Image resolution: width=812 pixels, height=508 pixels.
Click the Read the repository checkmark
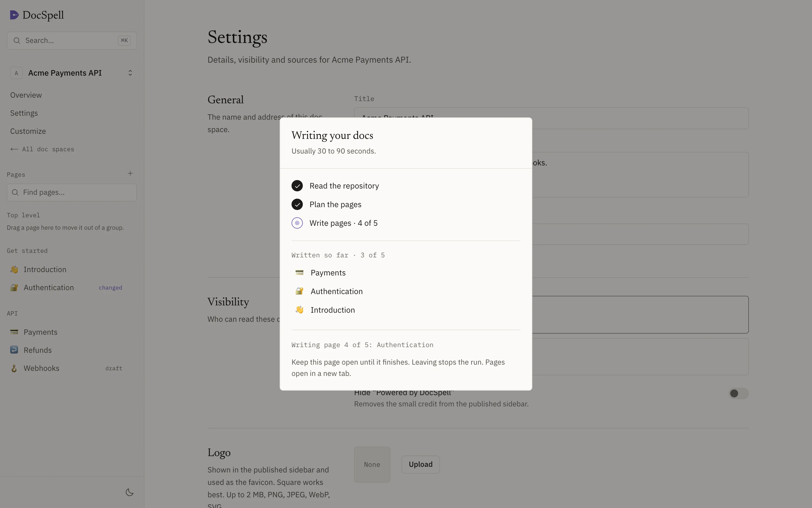tap(297, 186)
